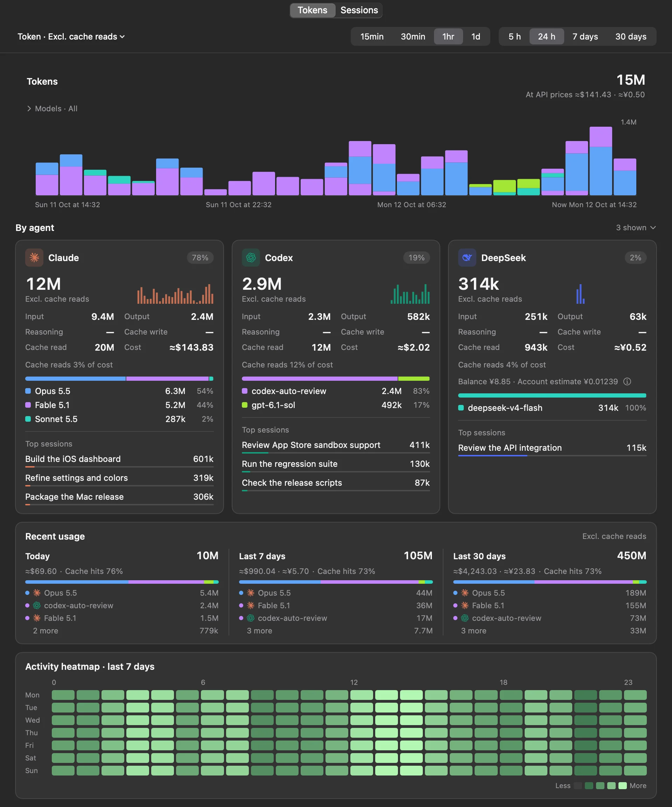Click the DeepSeek blue sparkline chart
The width and height of the screenshot is (672, 807).
(x=581, y=294)
